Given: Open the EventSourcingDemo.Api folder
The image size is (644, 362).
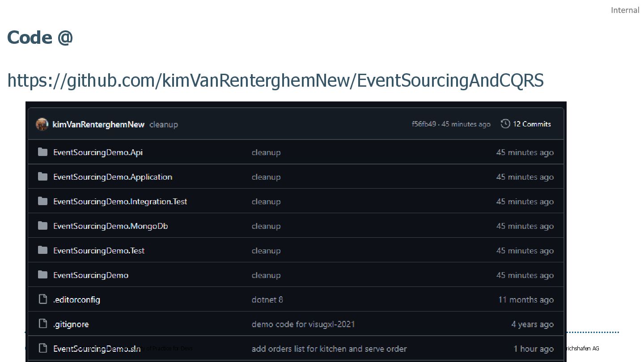Looking at the screenshot, I should click(x=98, y=152).
